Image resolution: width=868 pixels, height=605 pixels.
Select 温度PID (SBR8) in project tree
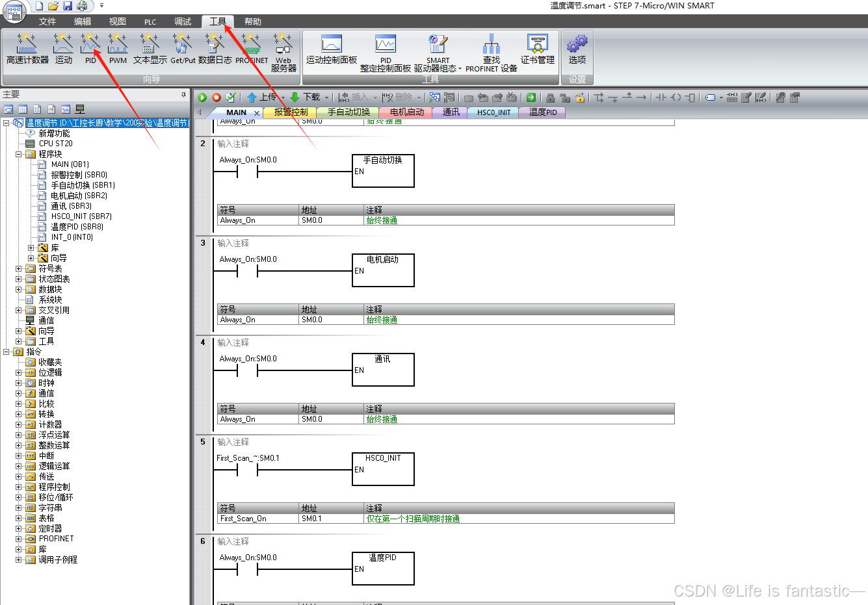pyautogui.click(x=77, y=227)
